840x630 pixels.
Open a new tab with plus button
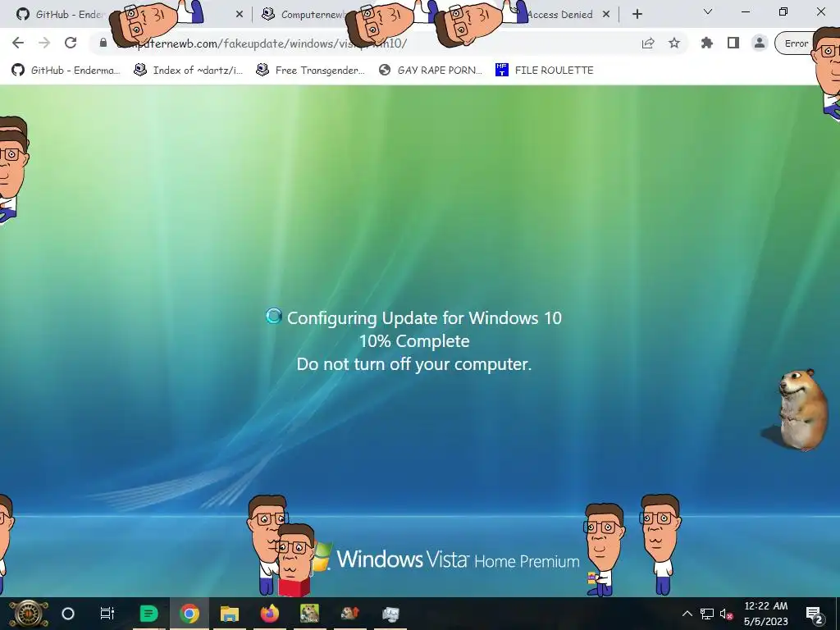coord(637,15)
